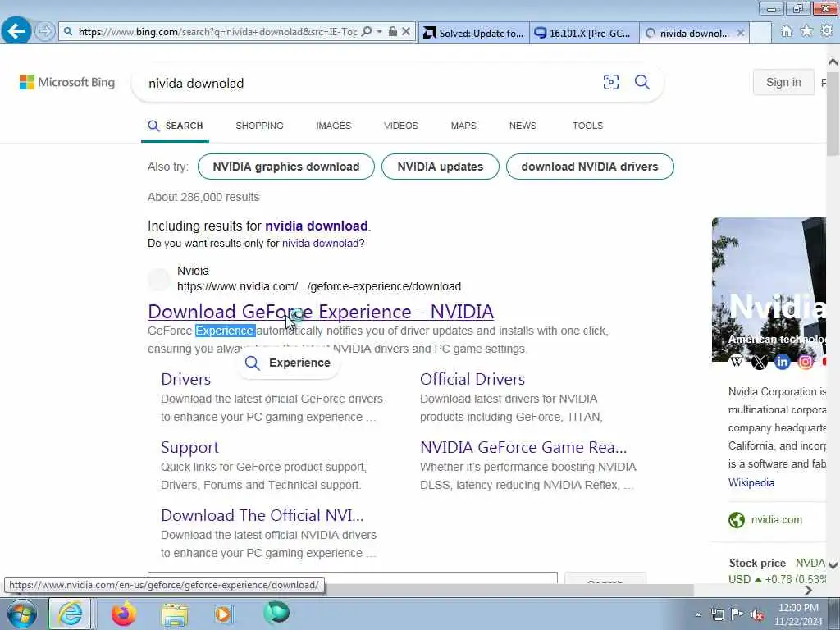Open Favorites star icon
840x630 pixels.
tap(806, 31)
